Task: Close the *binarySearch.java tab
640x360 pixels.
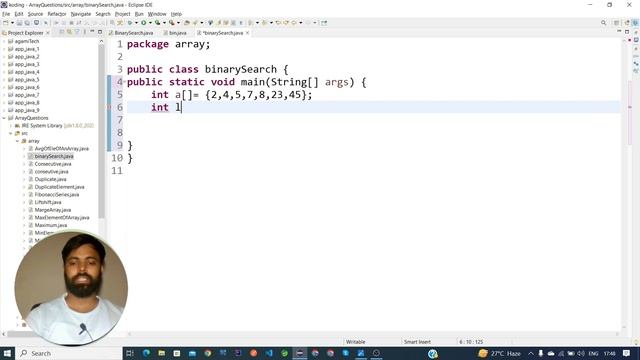Action: click(x=247, y=33)
